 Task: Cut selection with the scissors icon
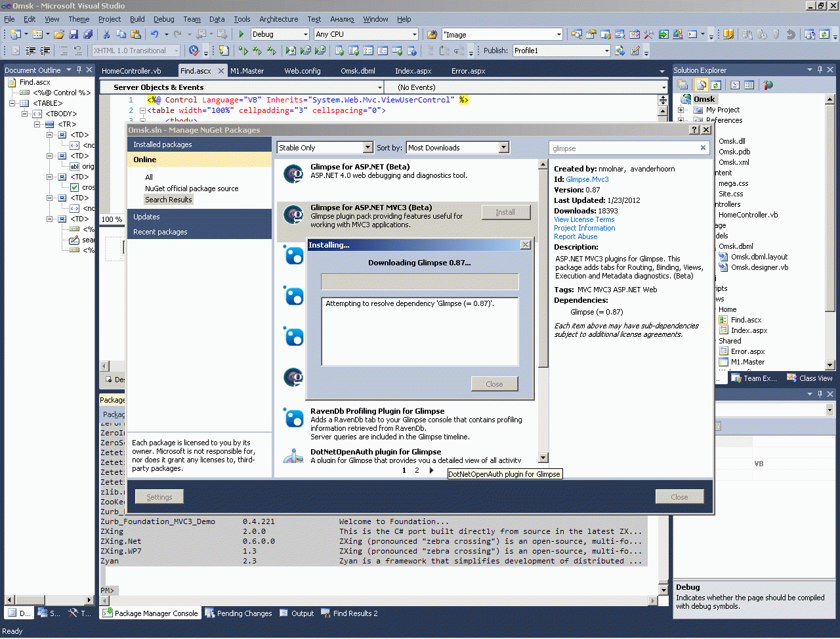106,34
